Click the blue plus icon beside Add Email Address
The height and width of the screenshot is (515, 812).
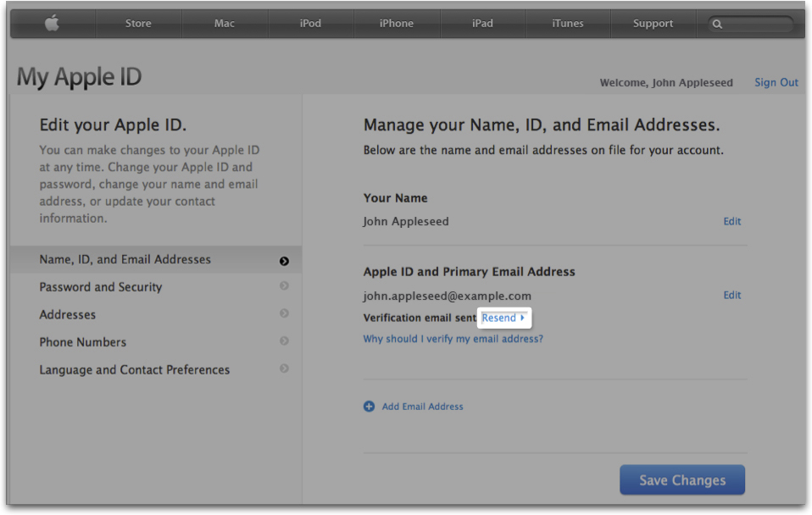click(x=369, y=407)
